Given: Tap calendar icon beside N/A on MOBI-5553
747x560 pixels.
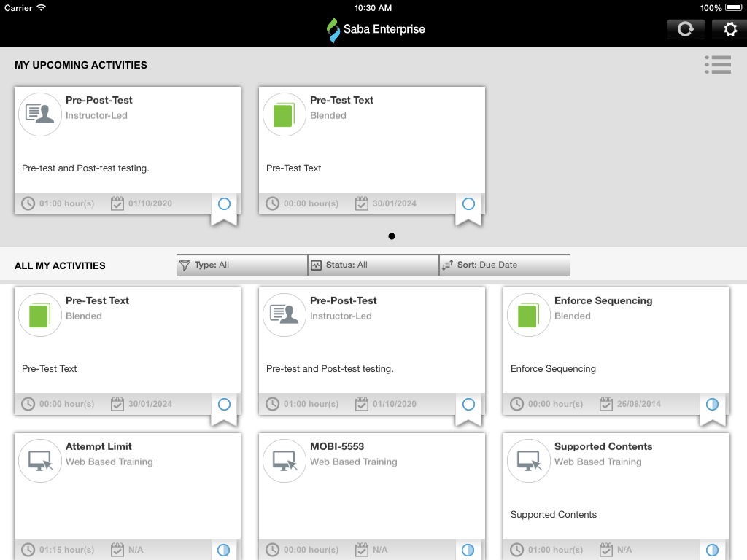Looking at the screenshot, I should [362, 550].
